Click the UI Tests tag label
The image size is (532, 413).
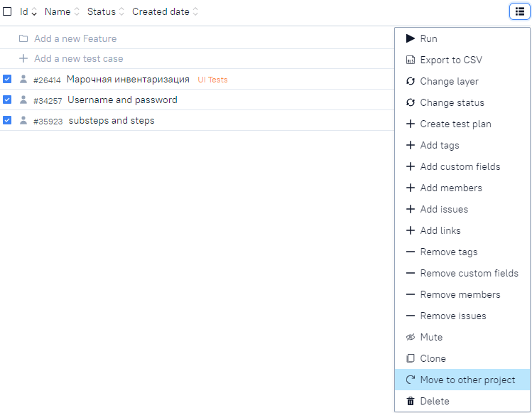pos(212,80)
